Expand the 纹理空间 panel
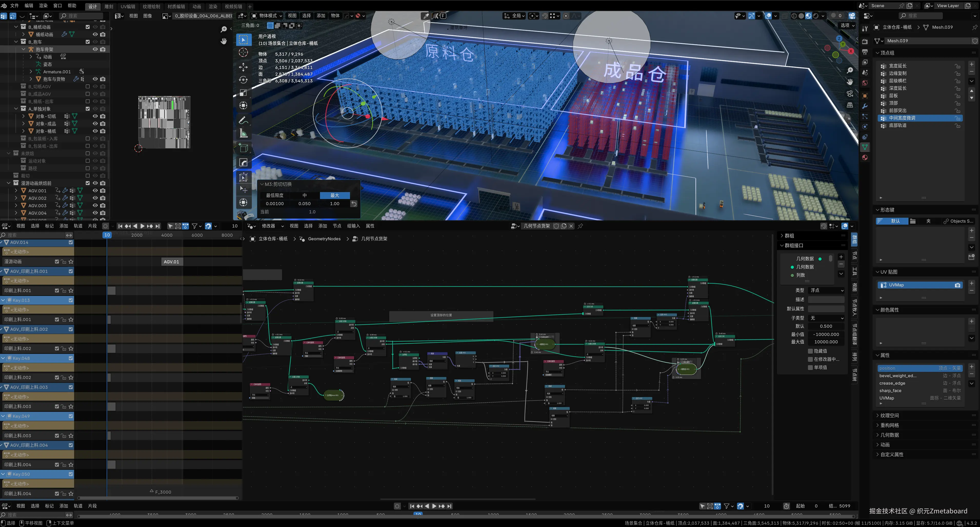The width and height of the screenshot is (980, 527). pos(889,415)
